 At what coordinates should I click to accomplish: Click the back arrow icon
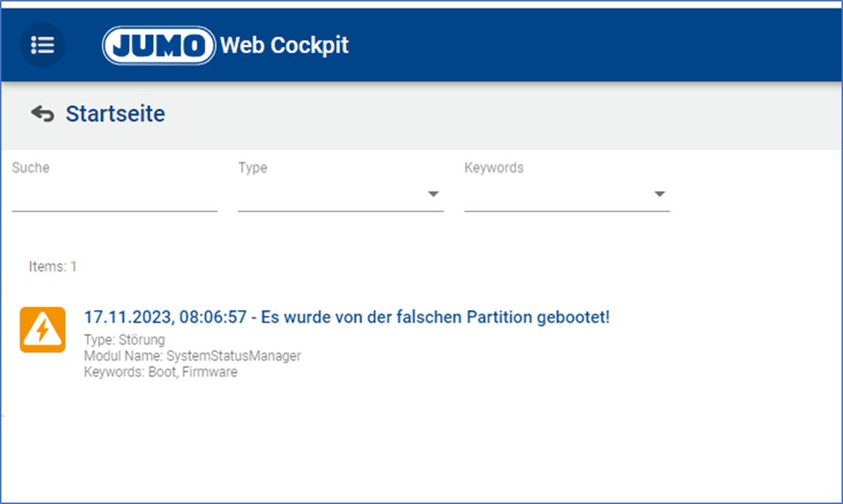(x=42, y=114)
